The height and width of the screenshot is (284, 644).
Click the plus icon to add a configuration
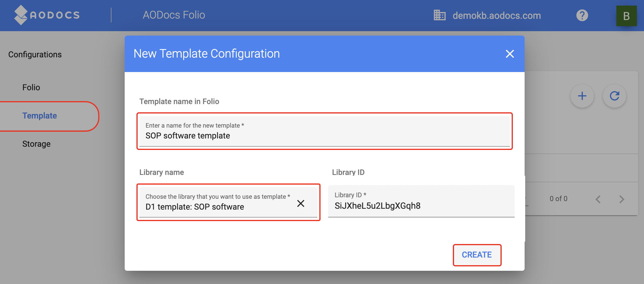click(582, 96)
